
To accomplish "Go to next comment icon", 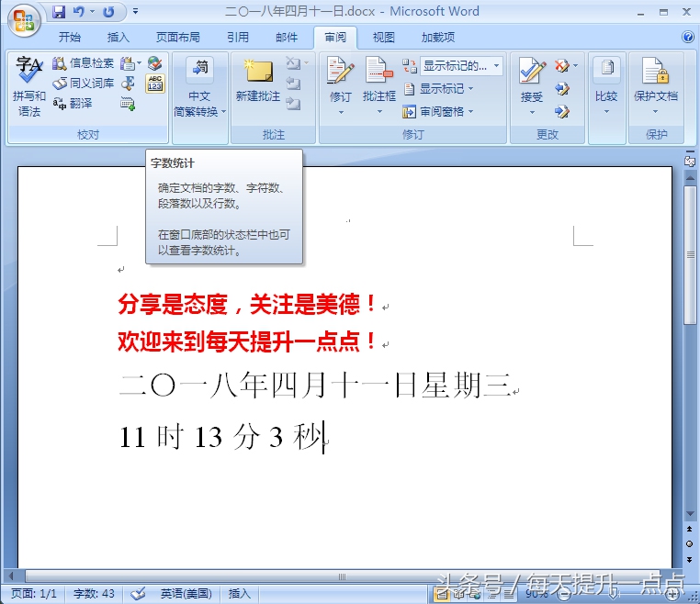I will (293, 104).
